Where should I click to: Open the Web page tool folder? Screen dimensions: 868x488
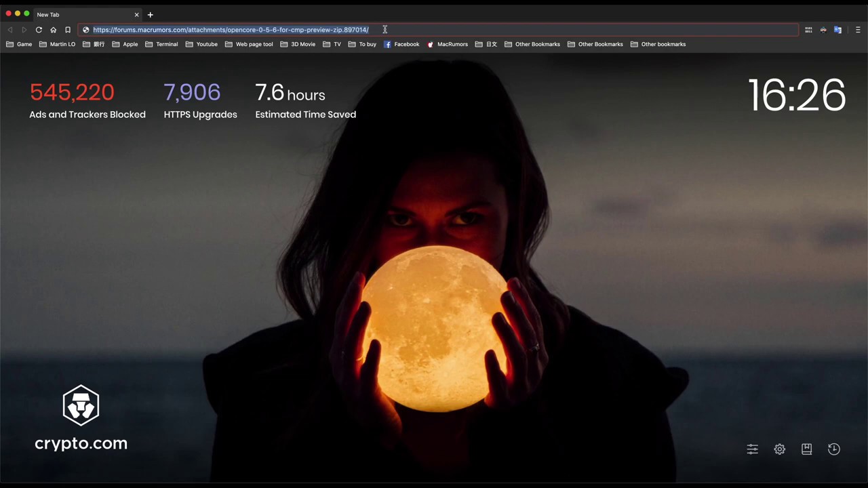pos(249,44)
